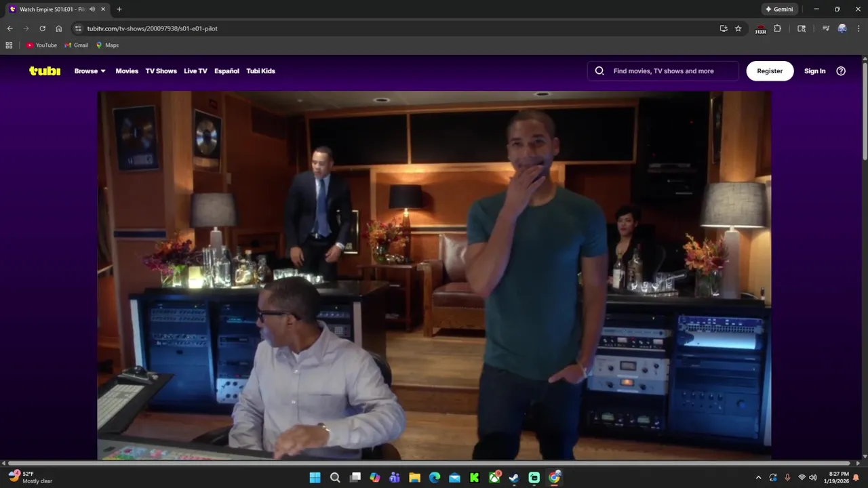
Task: Click the media controls music note icon
Action: (x=826, y=28)
